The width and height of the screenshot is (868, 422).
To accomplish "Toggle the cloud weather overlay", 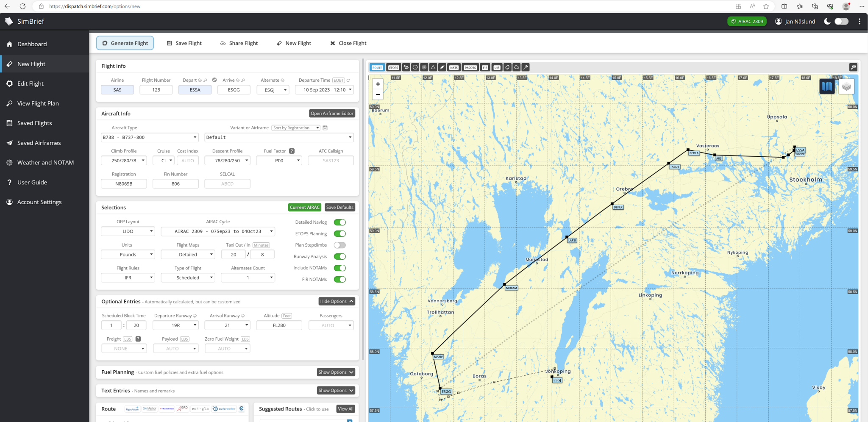I will 516,67.
